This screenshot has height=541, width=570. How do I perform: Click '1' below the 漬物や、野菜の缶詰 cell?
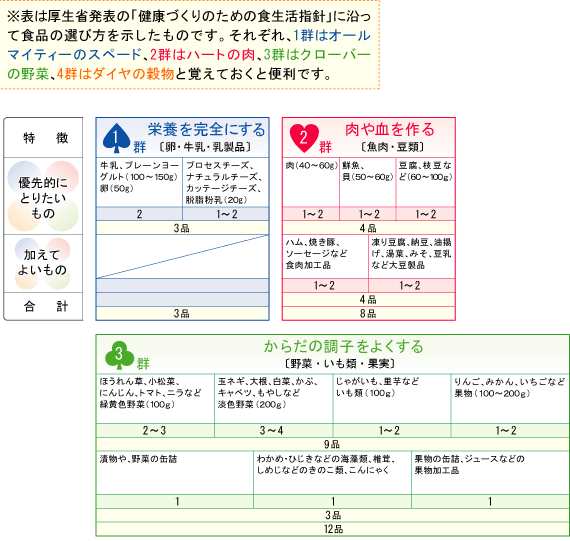click(x=177, y=502)
